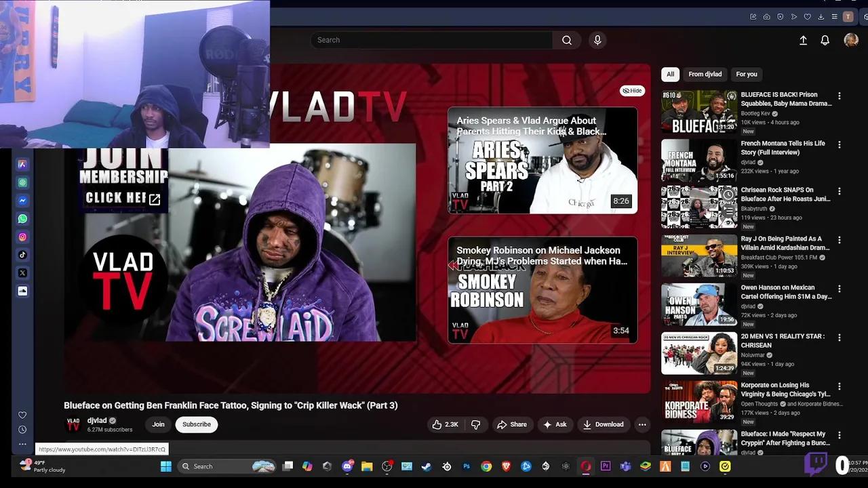868x488 pixels.
Task: Open options for Respect My Cryppin video
Action: click(x=840, y=435)
